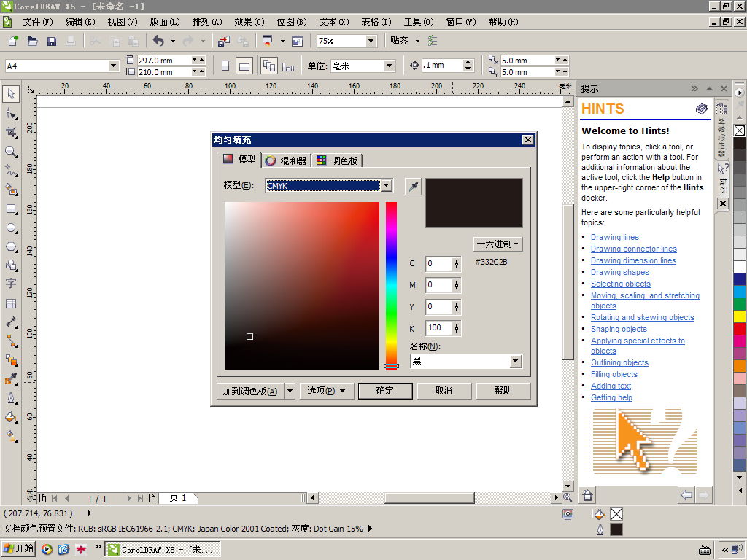Click the Open folder icon

(32, 41)
